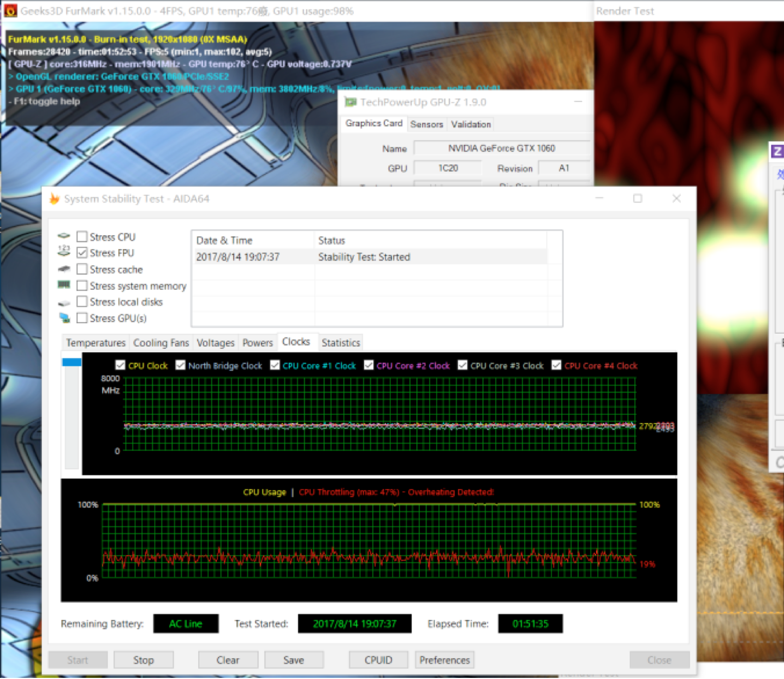Switch to the Temperatures tab
784x679 pixels.
[x=96, y=343]
